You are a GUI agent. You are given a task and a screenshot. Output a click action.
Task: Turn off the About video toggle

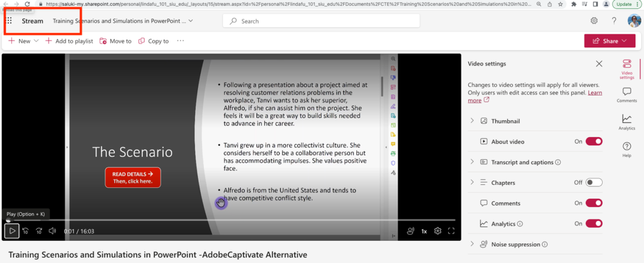594,142
